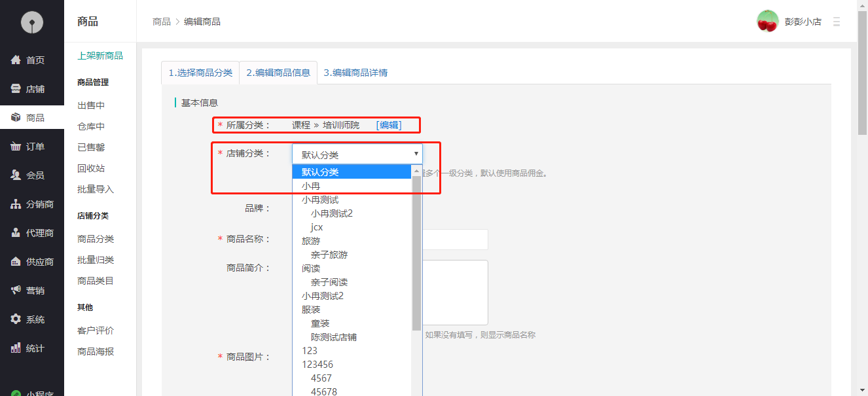The image size is (868, 396).
Task: Switch to the 1.选择商品分类 tab
Action: tap(200, 73)
